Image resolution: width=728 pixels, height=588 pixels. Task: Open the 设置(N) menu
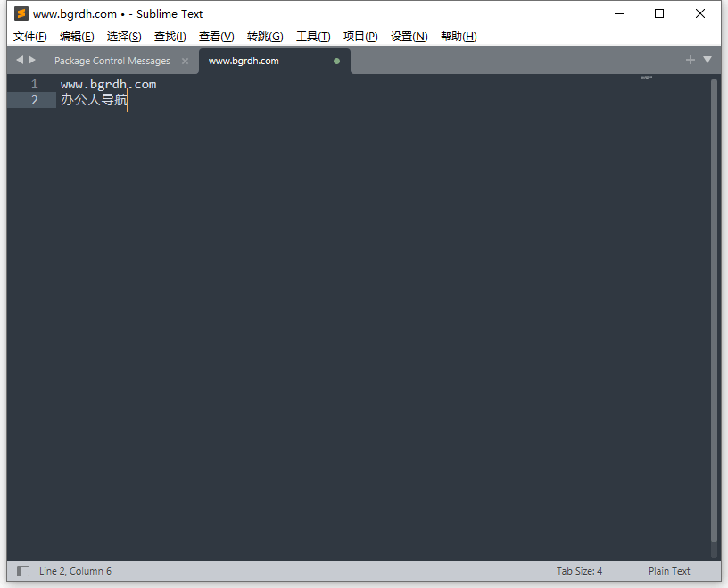pos(409,37)
